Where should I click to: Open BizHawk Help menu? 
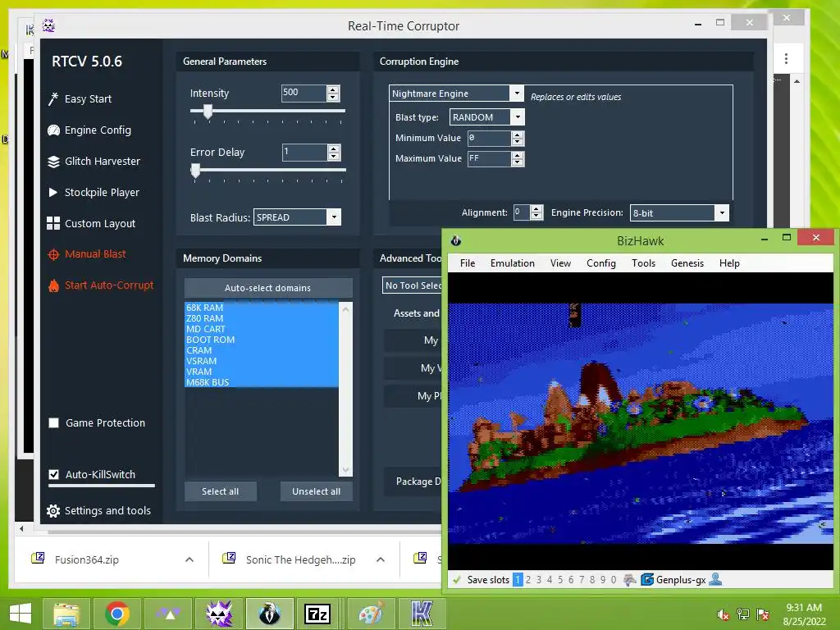click(729, 263)
